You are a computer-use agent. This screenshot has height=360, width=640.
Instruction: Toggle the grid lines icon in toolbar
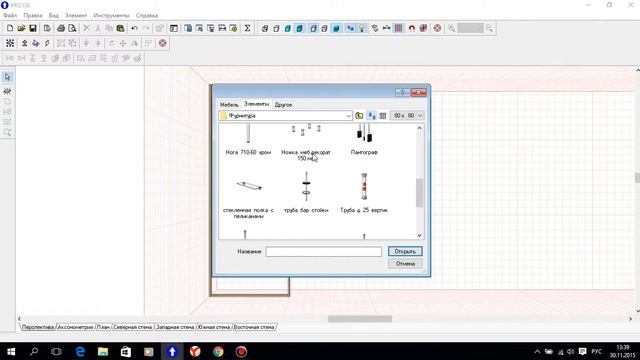pos(398,28)
